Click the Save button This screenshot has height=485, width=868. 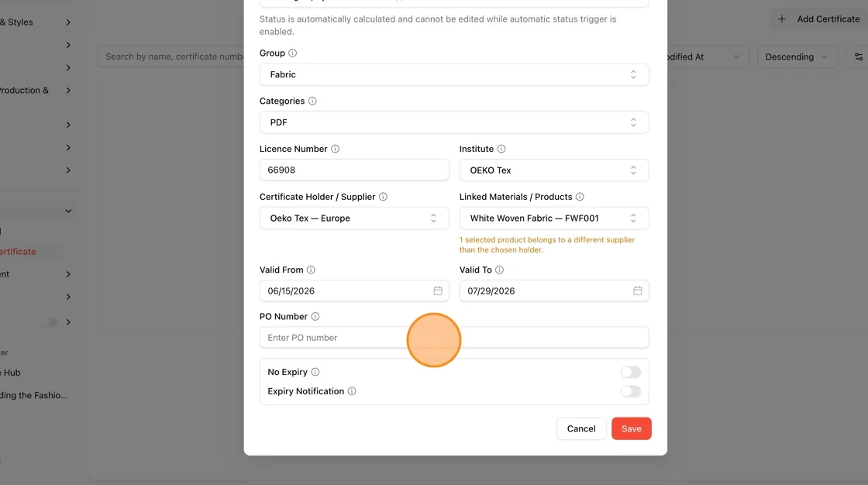(631, 428)
